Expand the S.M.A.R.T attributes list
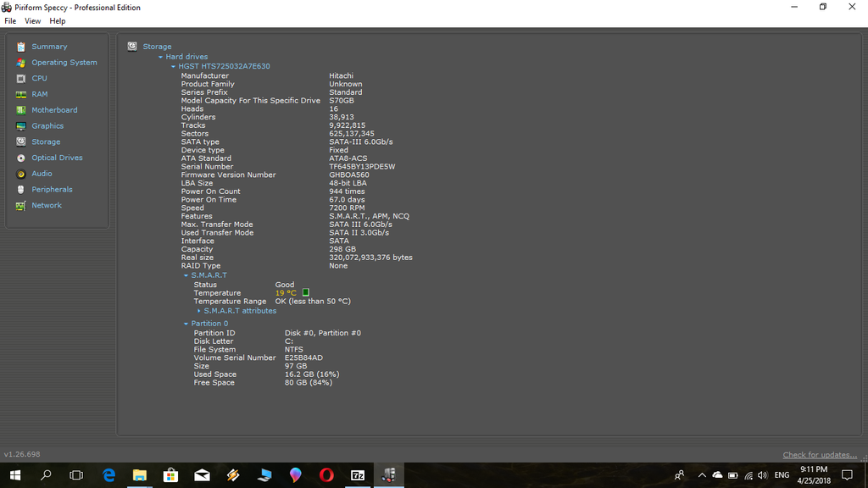The height and width of the screenshot is (488, 868). tap(198, 311)
